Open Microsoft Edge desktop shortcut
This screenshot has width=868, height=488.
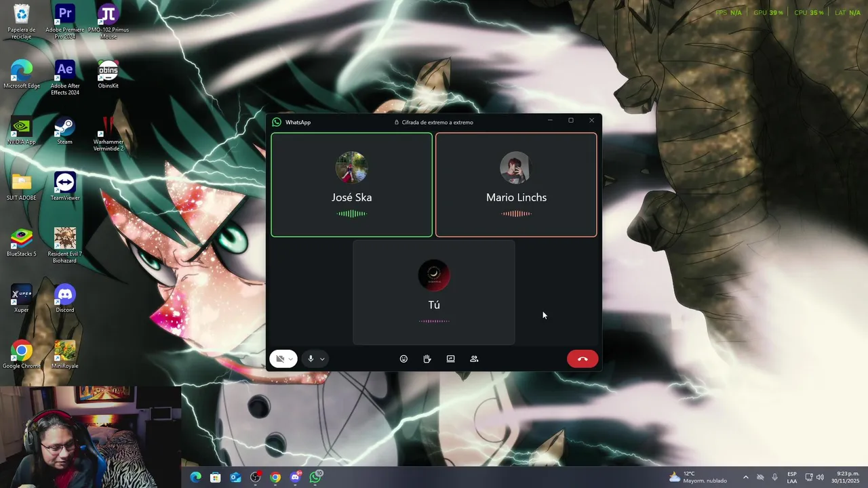[22, 75]
